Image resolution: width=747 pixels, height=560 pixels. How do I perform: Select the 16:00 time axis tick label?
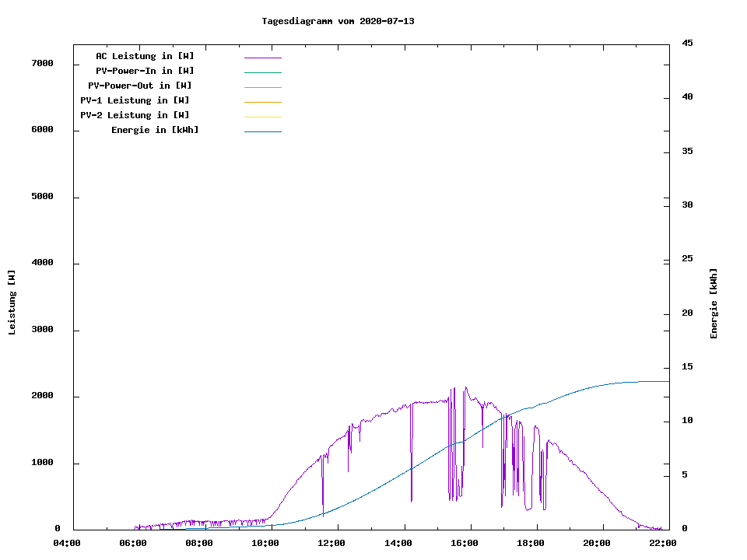(x=465, y=543)
